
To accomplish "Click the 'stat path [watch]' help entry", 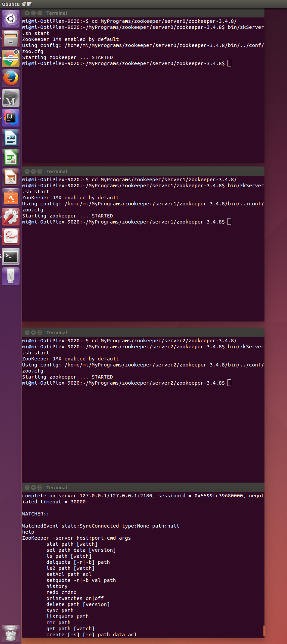I will [72, 544].
